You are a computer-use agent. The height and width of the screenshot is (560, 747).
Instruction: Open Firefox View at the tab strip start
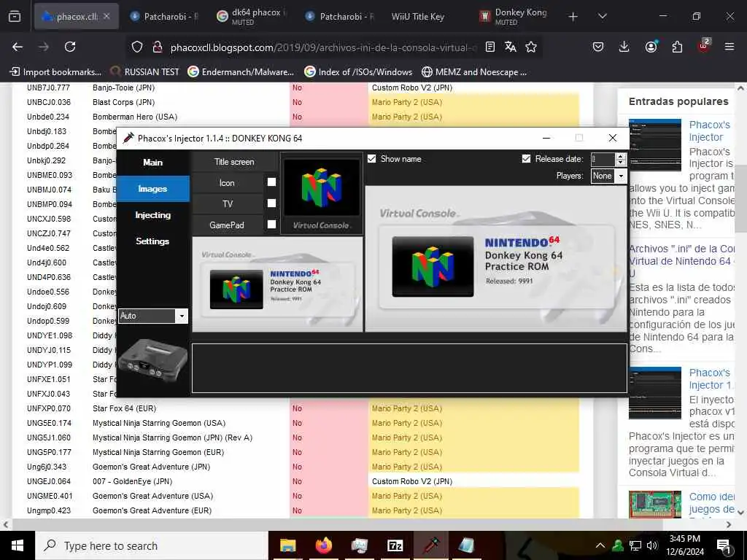point(15,16)
